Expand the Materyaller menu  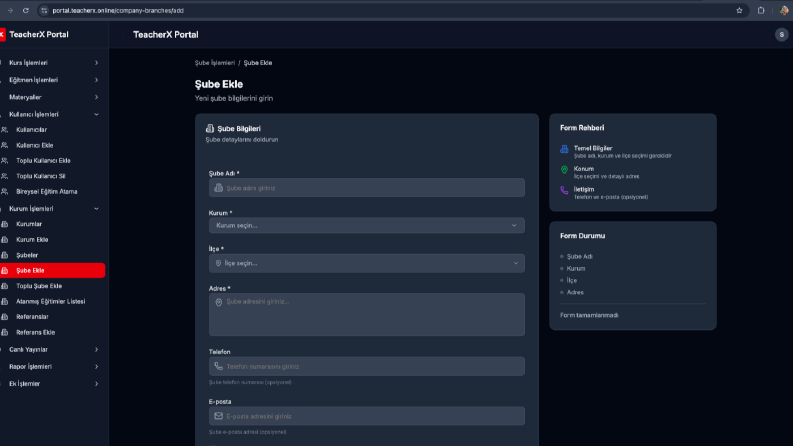[53, 97]
